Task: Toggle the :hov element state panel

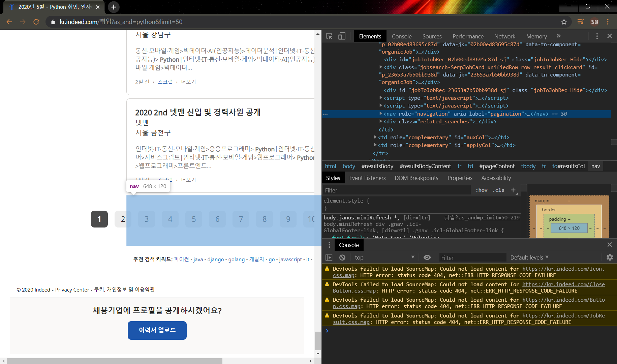Action: tap(482, 190)
